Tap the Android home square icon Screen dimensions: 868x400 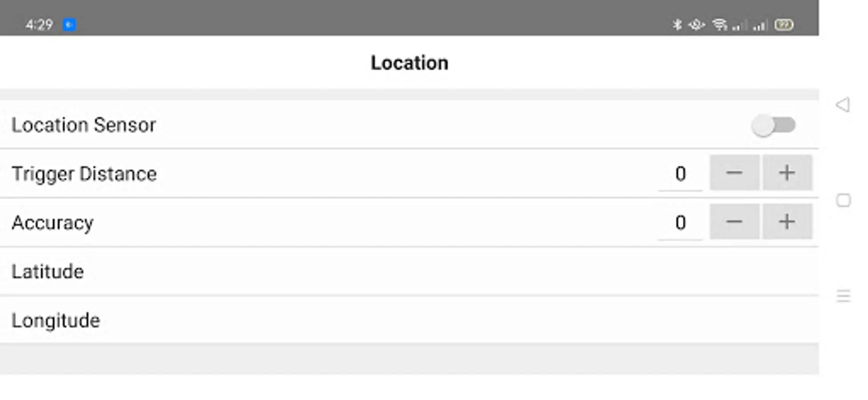(x=843, y=200)
